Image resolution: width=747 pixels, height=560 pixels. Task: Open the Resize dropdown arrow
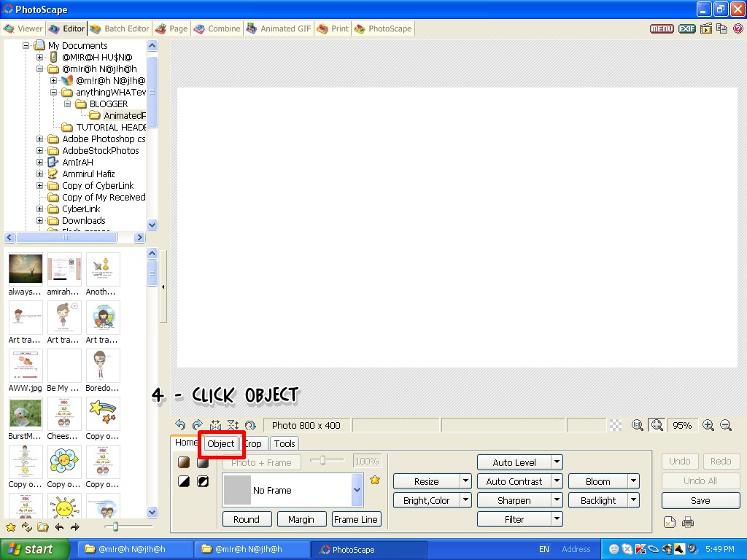click(466, 481)
